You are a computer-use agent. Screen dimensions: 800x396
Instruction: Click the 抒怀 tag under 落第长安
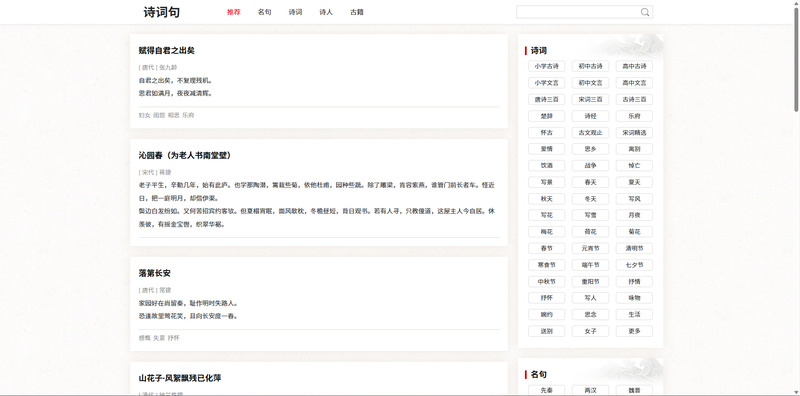173,338
